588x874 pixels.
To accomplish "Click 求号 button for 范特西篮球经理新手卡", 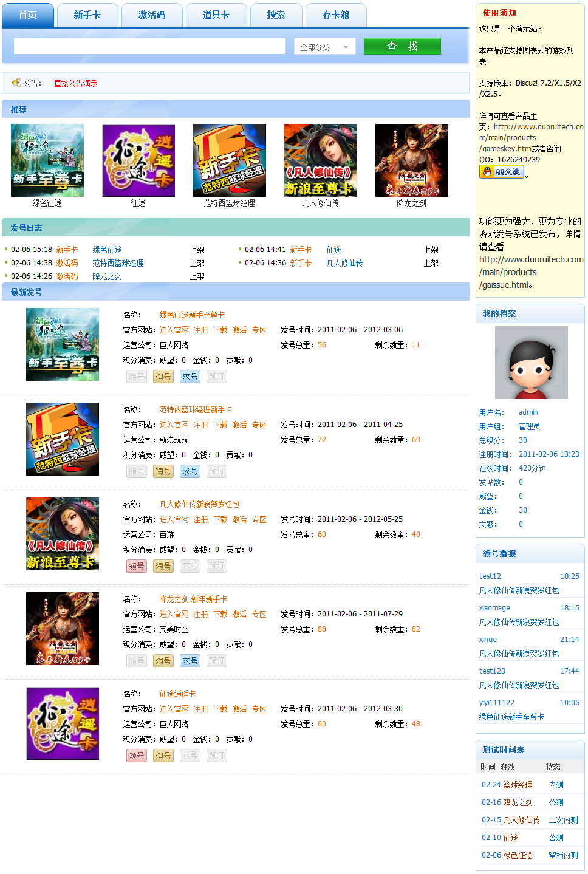I will (190, 471).
